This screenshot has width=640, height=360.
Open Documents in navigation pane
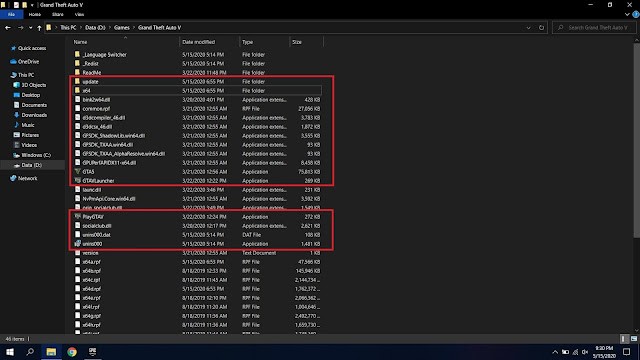(x=33, y=105)
